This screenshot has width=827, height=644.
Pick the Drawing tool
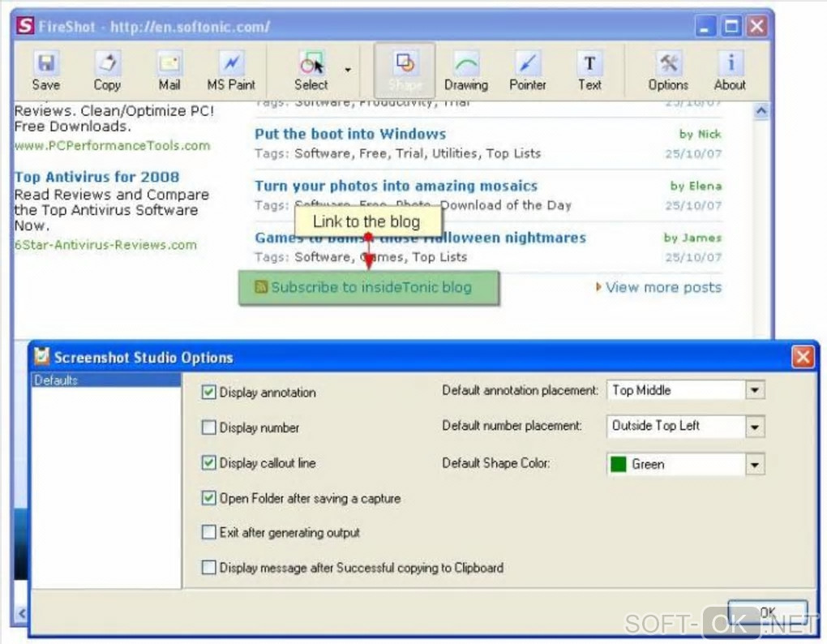point(465,71)
